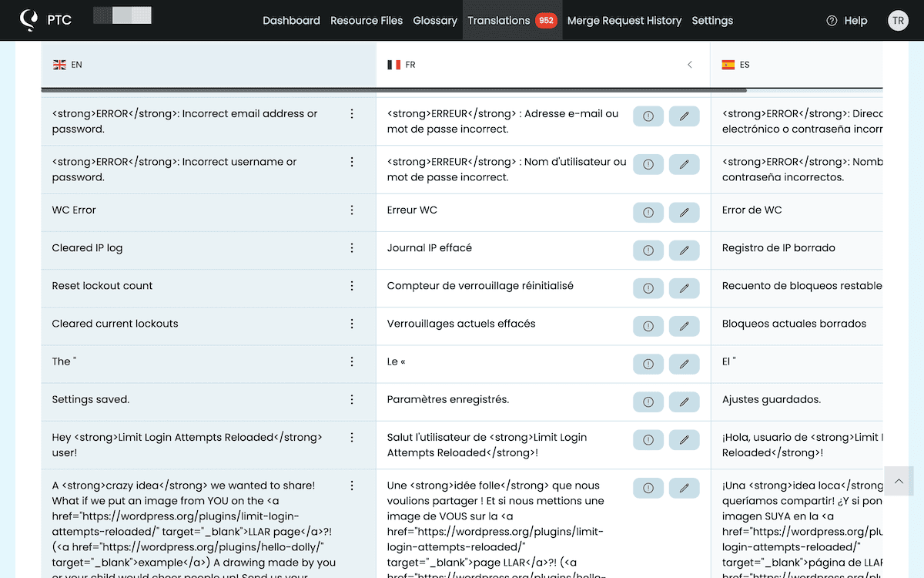Image resolution: width=924 pixels, height=578 pixels.
Task: Click the 952 translations badge
Action: [x=546, y=21]
